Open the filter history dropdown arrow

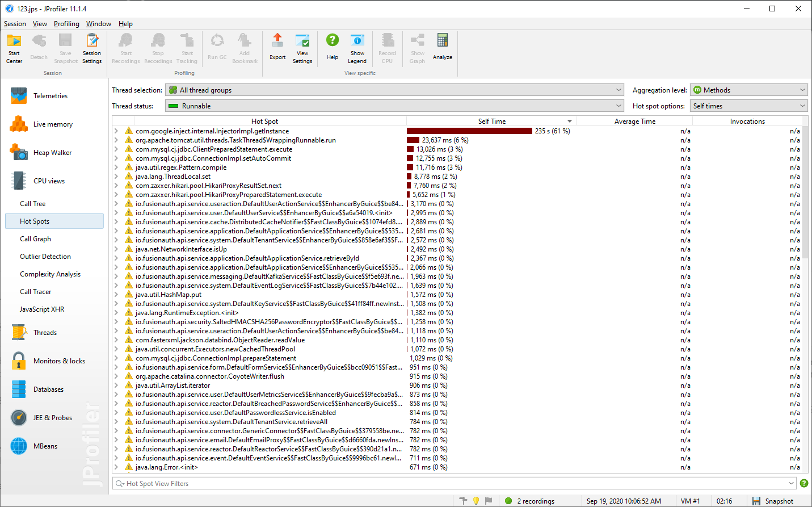[x=791, y=483]
